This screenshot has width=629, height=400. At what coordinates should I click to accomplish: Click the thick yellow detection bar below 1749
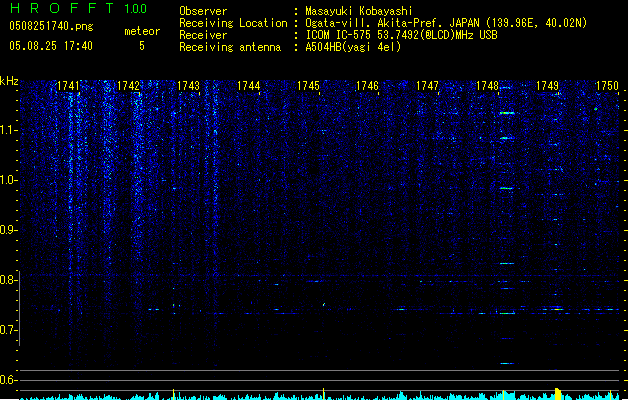pyautogui.click(x=558, y=394)
